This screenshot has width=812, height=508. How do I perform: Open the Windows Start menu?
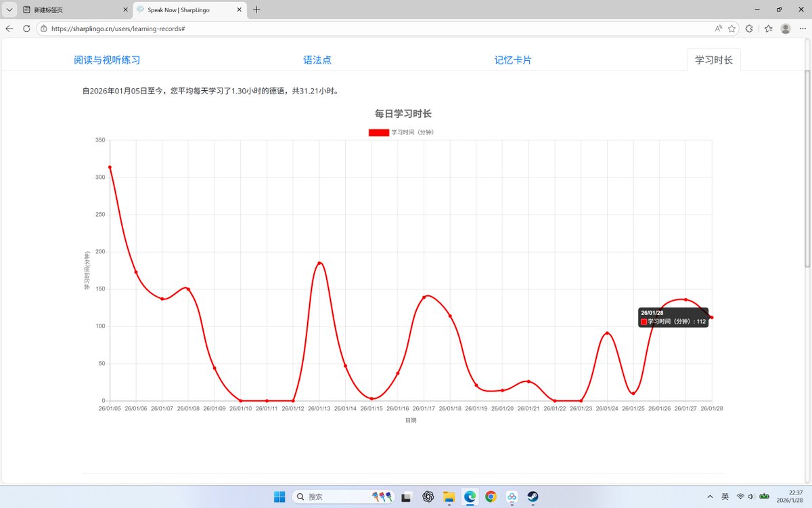[x=279, y=496]
